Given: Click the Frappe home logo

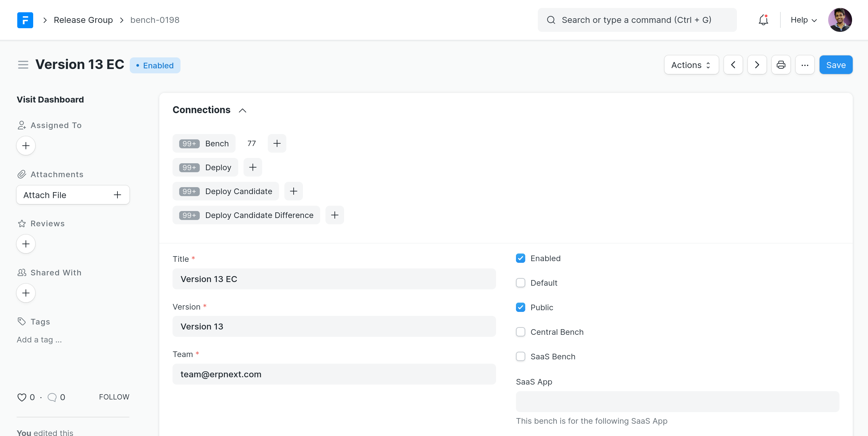Looking at the screenshot, I should (25, 20).
